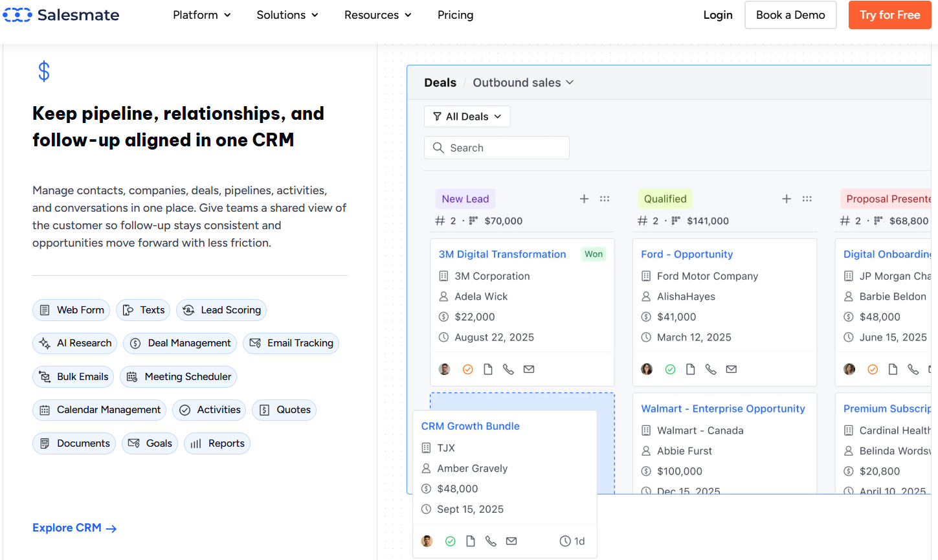Click the Book a Demo button
Screen dimensions: 938x560
[790, 15]
